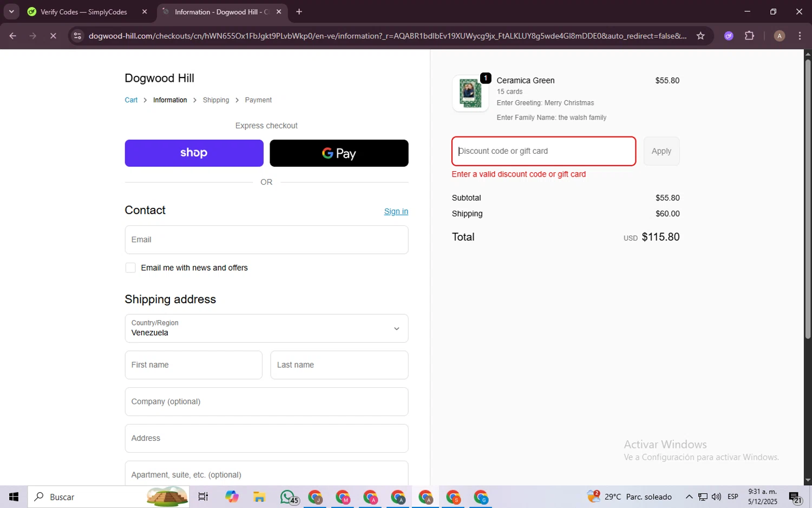Switch to Chrome window with S profile badge
The image size is (812, 508).
click(x=453, y=497)
